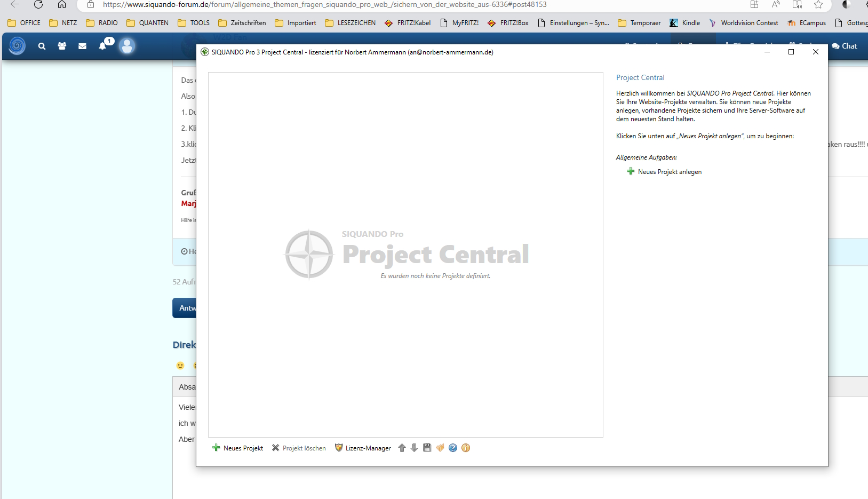Save projects using the diskette icon
Image resolution: width=868 pixels, height=499 pixels.
427,448
